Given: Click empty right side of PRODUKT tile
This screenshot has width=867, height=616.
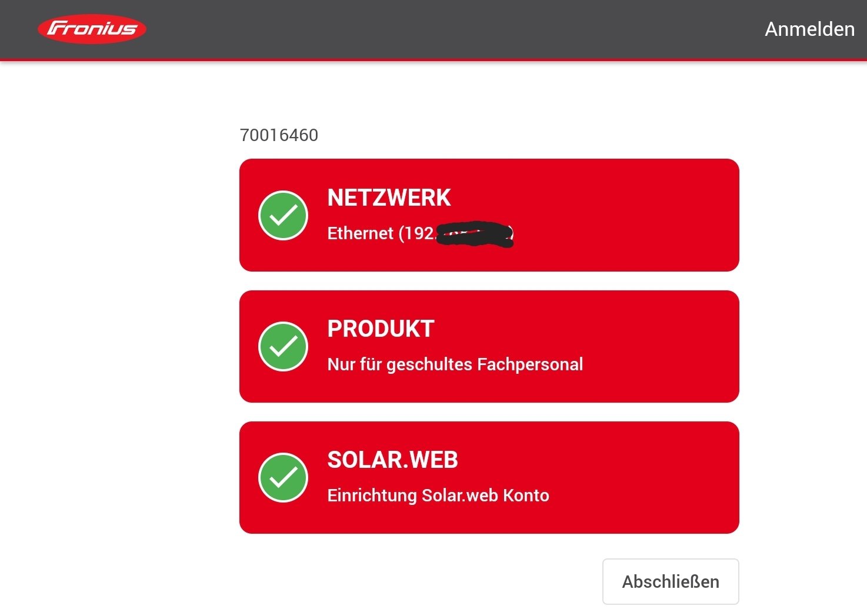Looking at the screenshot, I should [659, 346].
